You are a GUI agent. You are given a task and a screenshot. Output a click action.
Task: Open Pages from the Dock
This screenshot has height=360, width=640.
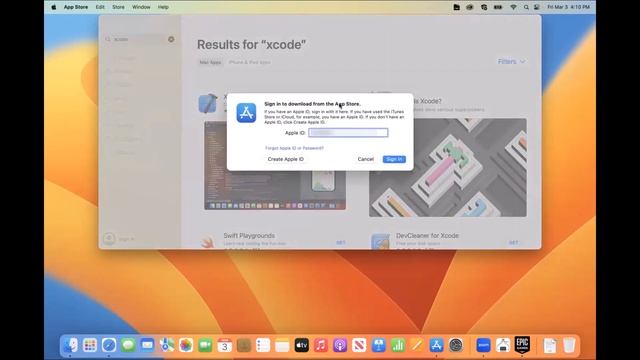(417, 345)
